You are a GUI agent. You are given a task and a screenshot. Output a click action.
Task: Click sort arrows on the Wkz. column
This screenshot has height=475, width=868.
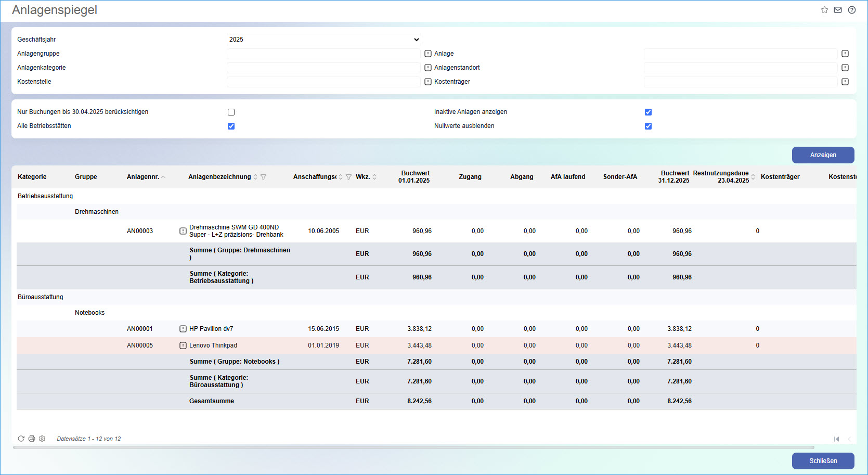point(374,177)
